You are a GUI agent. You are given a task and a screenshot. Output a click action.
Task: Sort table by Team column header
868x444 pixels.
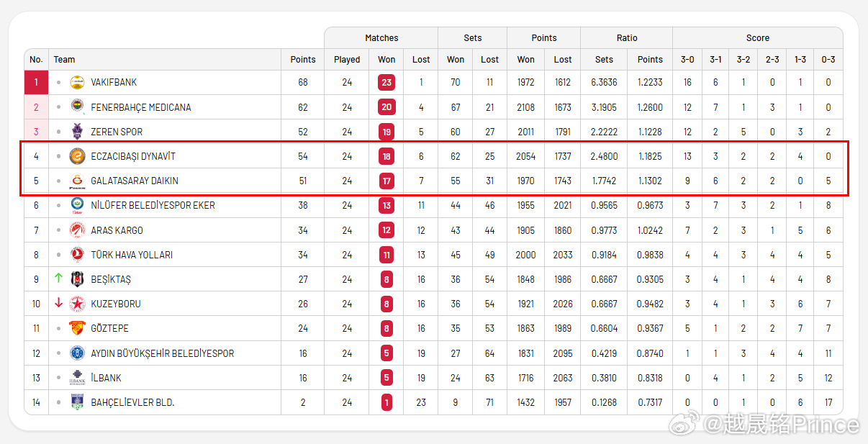point(64,60)
